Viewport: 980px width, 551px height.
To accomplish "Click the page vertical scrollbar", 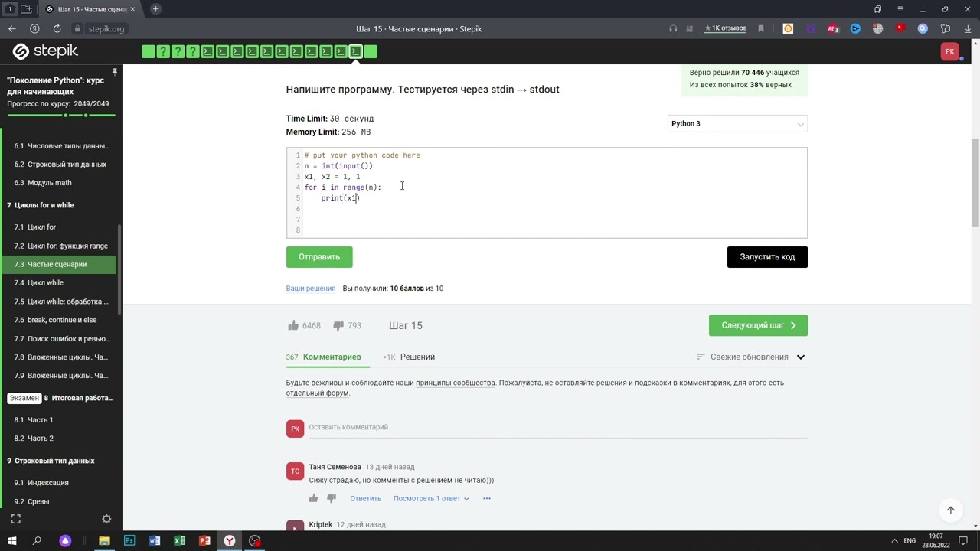I will (975, 184).
